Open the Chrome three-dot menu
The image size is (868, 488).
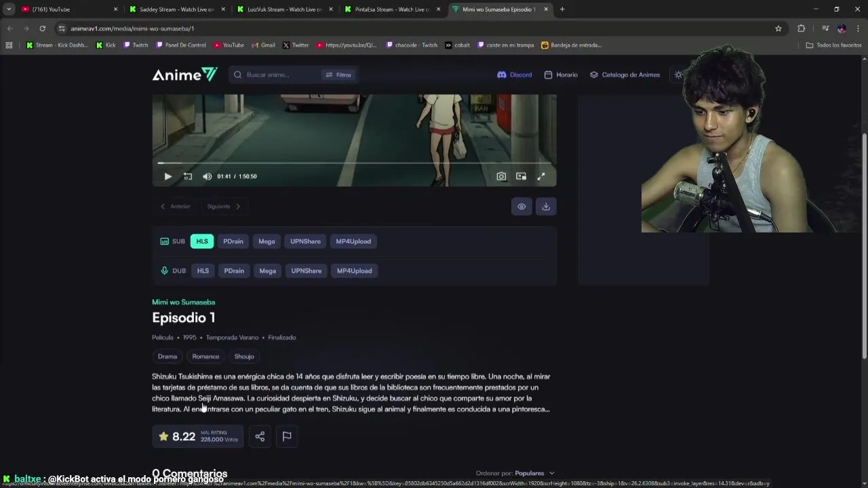tap(859, 28)
